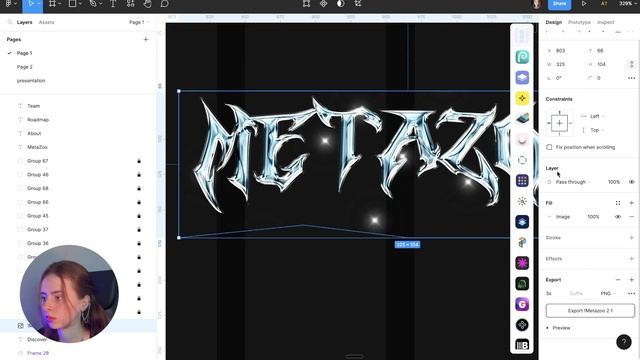Open the magenta starburst plugin icon
Image resolution: width=640 pixels, height=360 pixels.
coord(522,263)
